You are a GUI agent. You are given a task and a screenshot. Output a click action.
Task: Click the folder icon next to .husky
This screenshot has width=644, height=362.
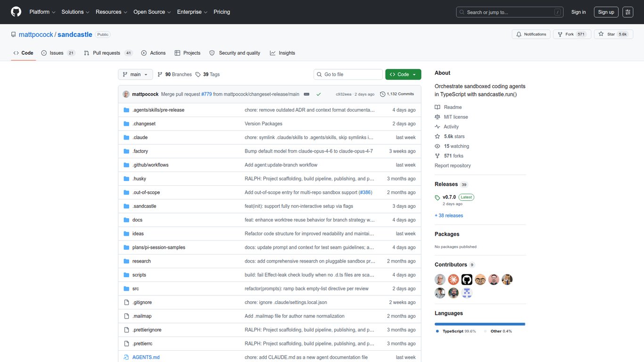pyautogui.click(x=126, y=179)
